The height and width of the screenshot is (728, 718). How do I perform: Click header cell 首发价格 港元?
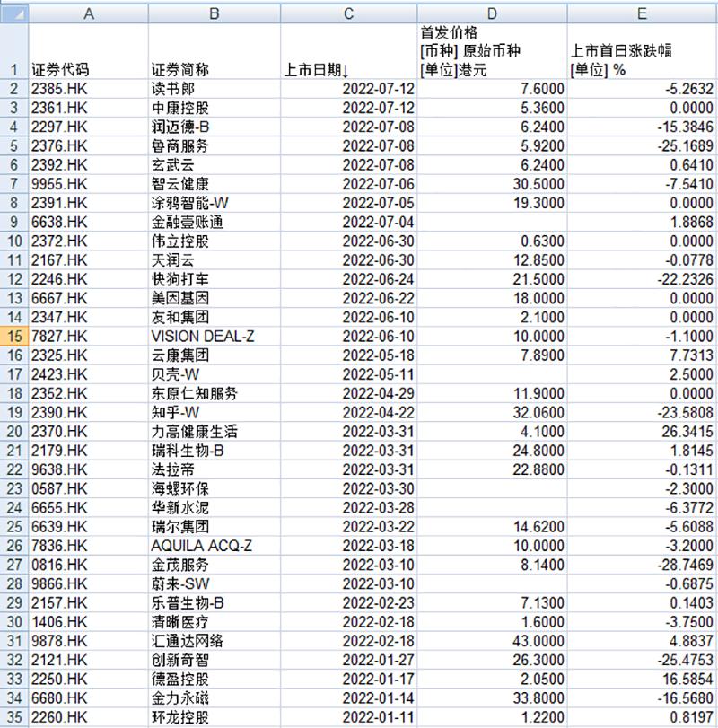(492, 51)
